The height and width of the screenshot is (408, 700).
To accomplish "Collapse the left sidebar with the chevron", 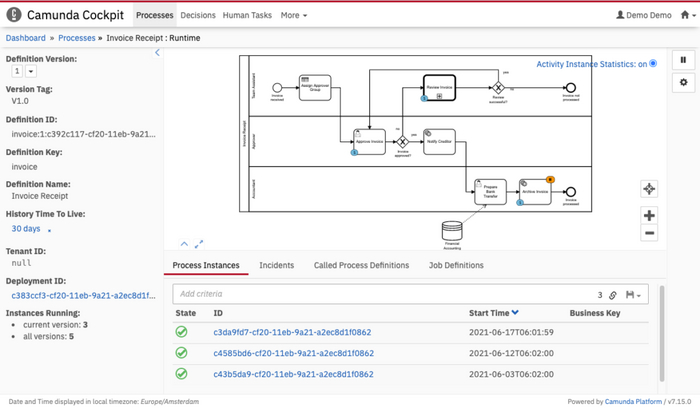I will 157,53.
